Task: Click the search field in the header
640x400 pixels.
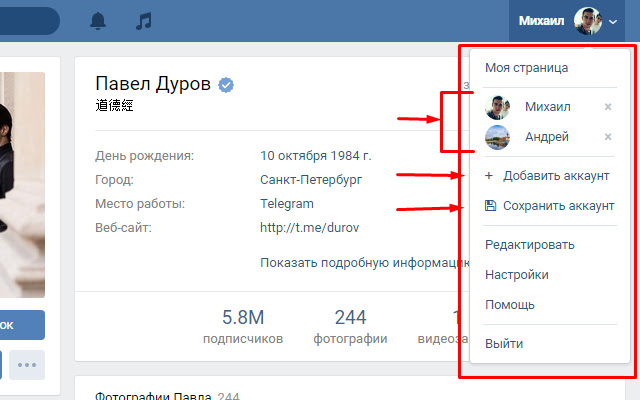Action: pyautogui.click(x=30, y=21)
